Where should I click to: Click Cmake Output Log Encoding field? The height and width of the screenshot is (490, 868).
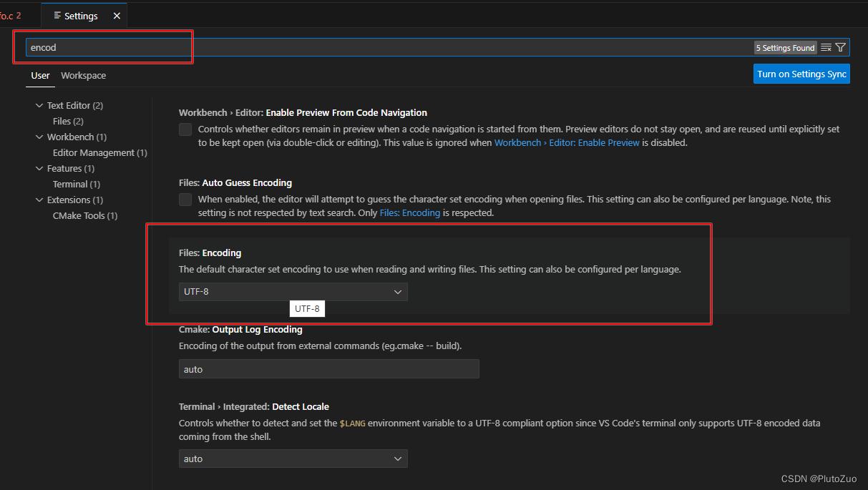tap(329, 369)
